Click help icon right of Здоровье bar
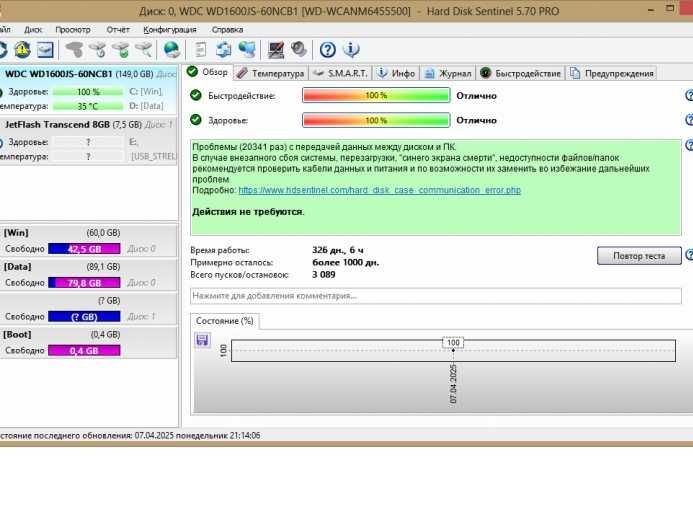This screenshot has width=693, height=520. [x=689, y=120]
